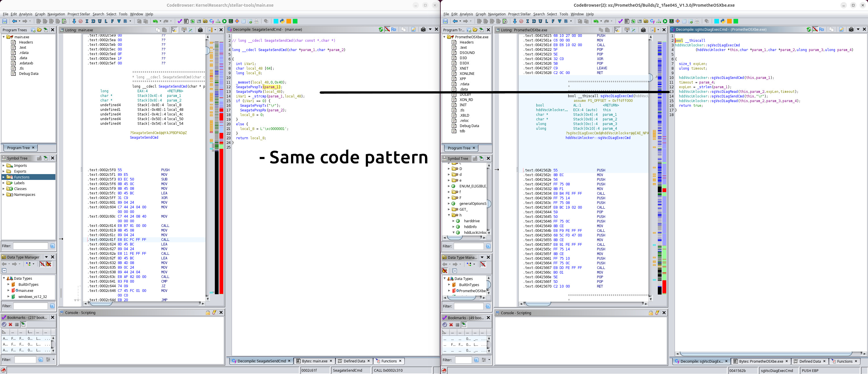Image resolution: width=868 pixels, height=374 pixels.
Task: Open Tools menu in right CodeBrowser
Action: point(564,14)
